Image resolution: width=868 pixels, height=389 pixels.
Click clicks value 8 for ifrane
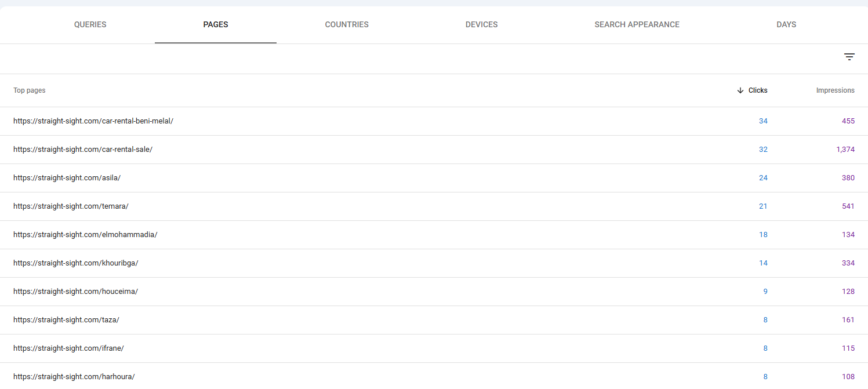pyautogui.click(x=765, y=348)
